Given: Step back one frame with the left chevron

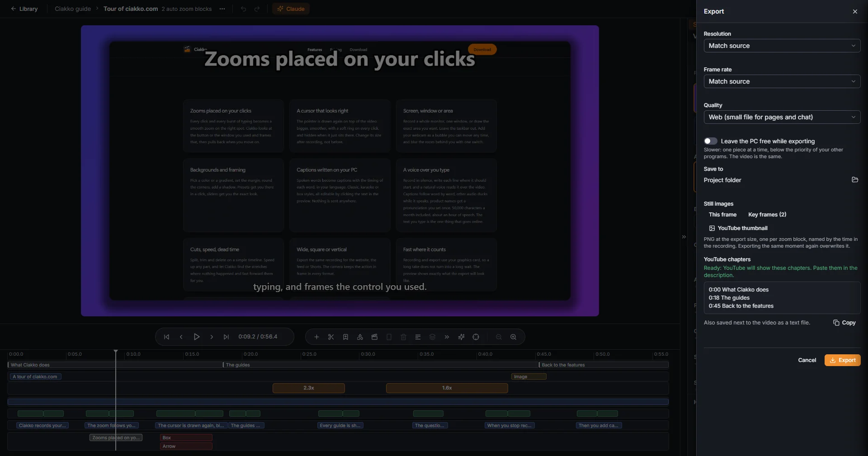Looking at the screenshot, I should (x=181, y=337).
